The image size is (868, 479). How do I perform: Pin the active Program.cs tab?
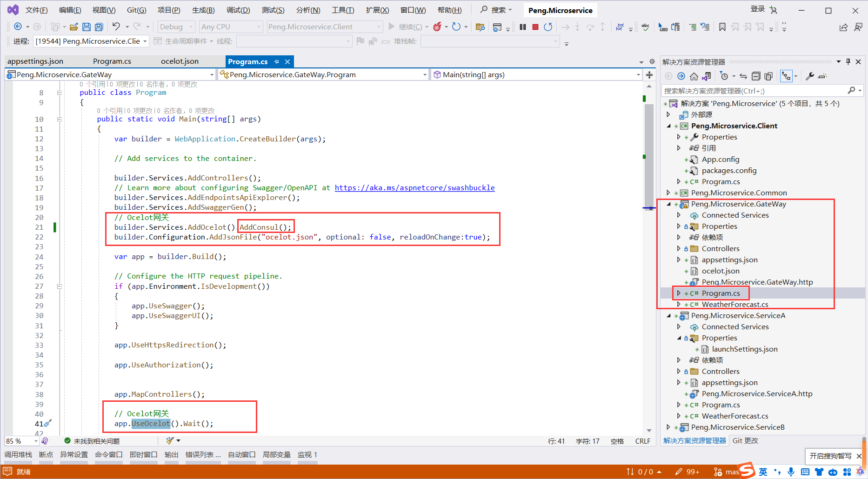click(277, 61)
